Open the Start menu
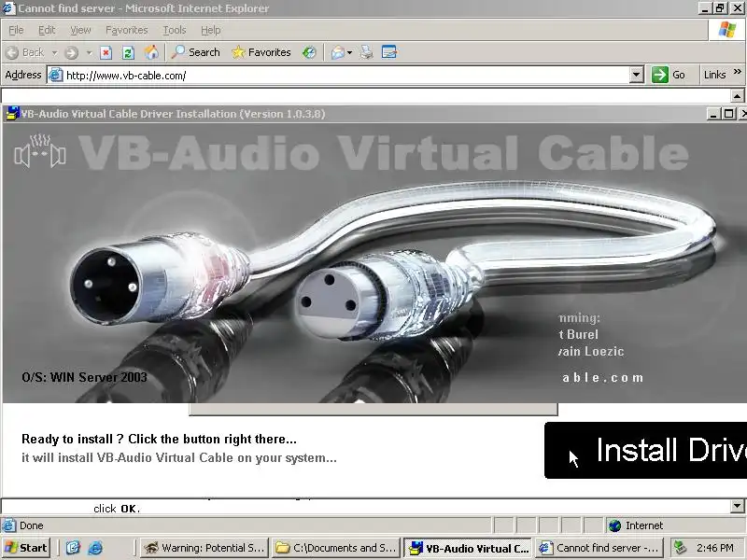The image size is (747, 560). pyautogui.click(x=26, y=548)
